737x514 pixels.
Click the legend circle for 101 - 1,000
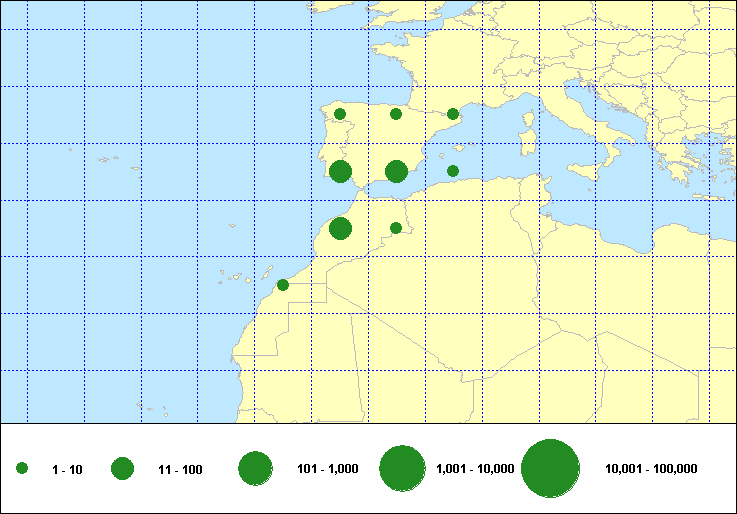(256, 469)
